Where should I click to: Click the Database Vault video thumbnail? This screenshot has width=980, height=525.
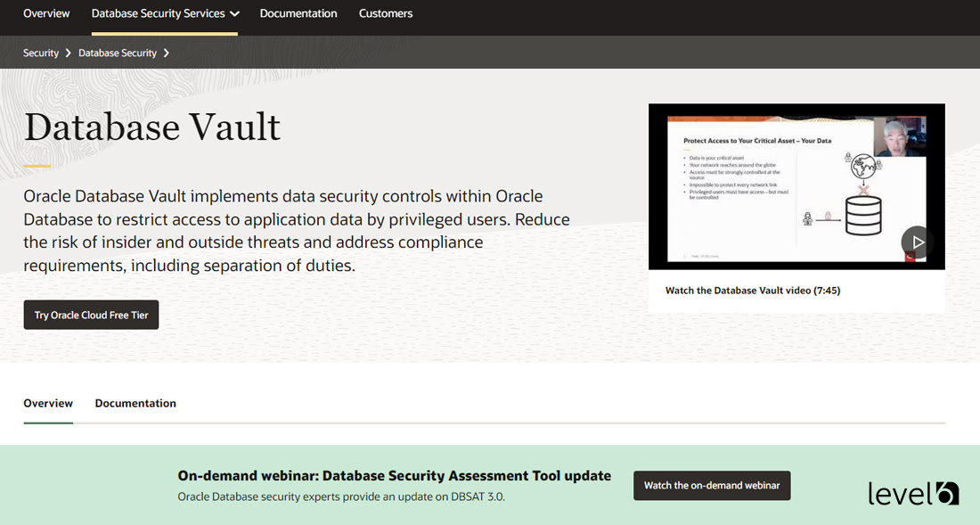796,185
